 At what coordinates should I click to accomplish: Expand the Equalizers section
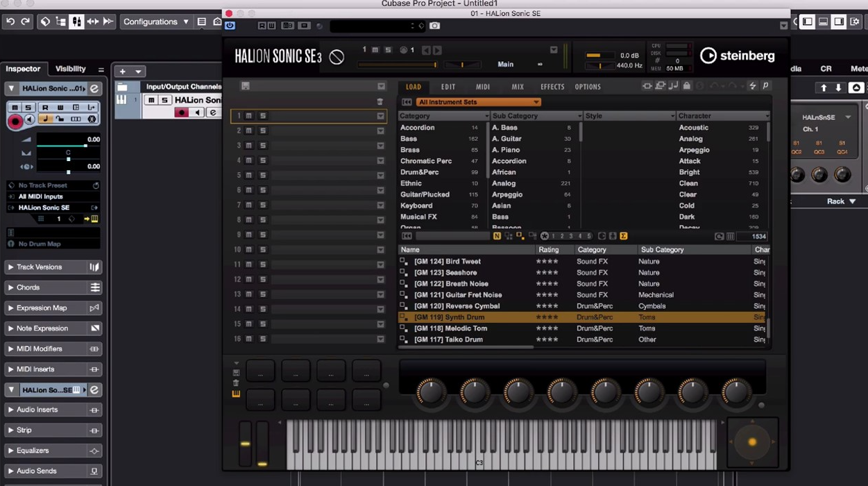pyautogui.click(x=53, y=451)
